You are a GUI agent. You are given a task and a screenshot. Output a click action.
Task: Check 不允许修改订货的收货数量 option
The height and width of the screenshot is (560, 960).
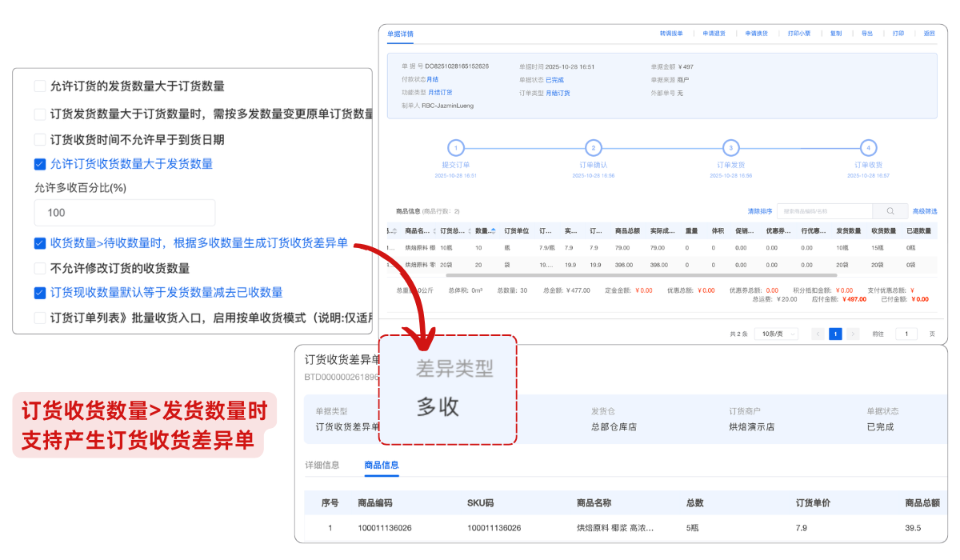[x=40, y=268]
